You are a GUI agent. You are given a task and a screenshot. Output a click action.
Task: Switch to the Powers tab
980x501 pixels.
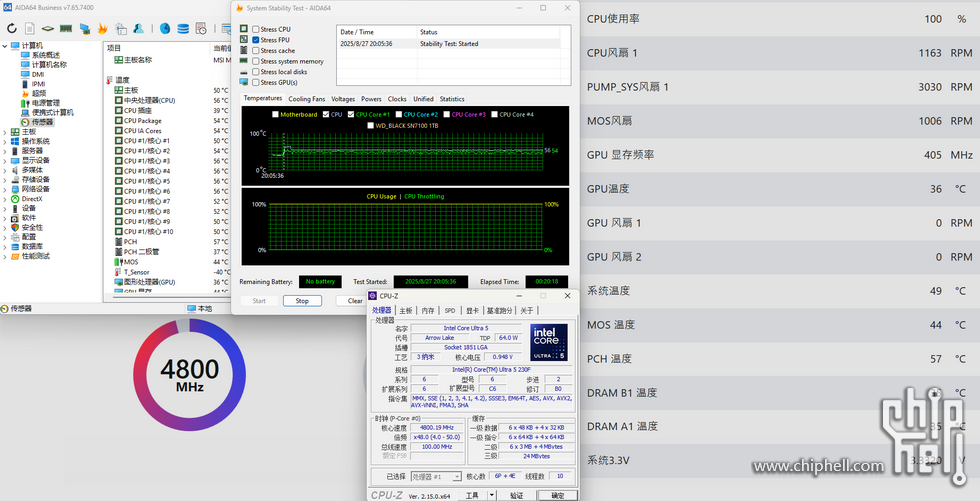371,99
